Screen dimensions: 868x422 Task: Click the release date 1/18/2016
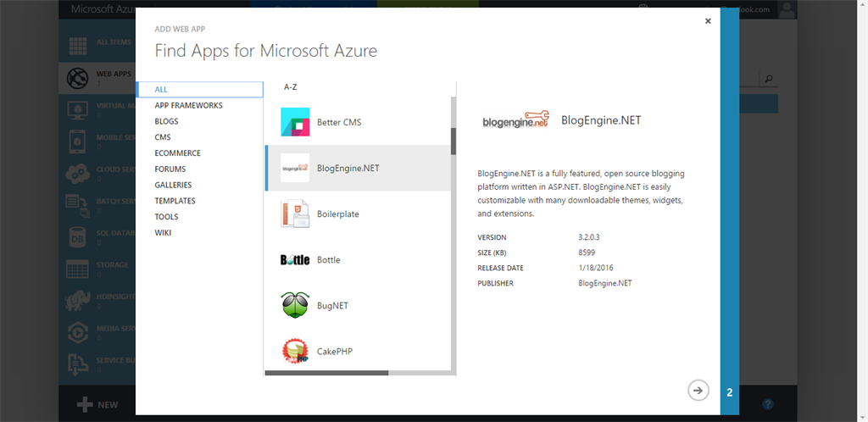pos(596,268)
